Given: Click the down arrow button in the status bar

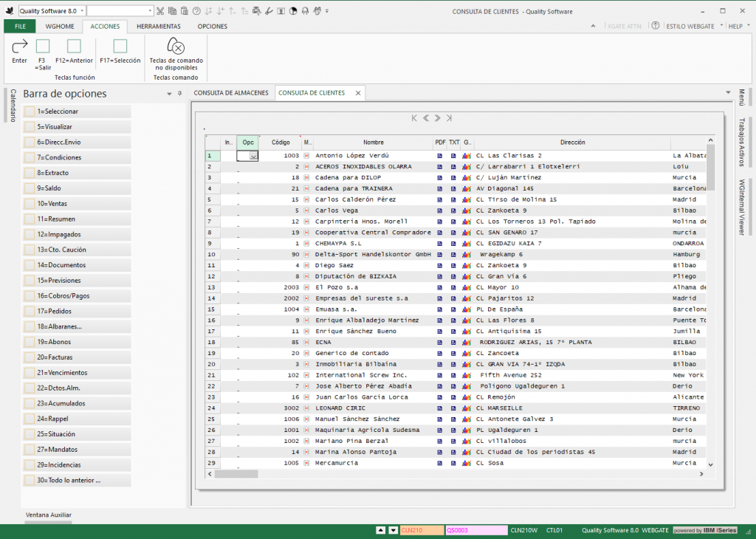Looking at the screenshot, I should coord(394,530).
